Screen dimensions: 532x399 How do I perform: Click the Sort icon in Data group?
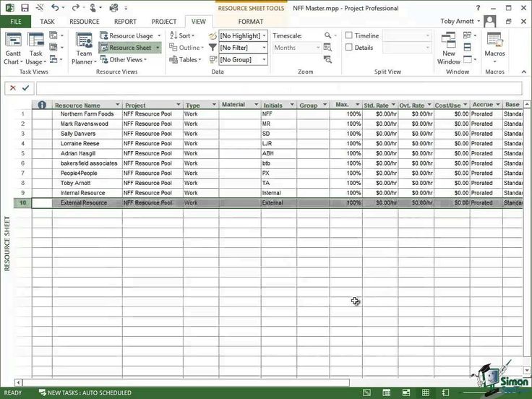[x=173, y=35]
